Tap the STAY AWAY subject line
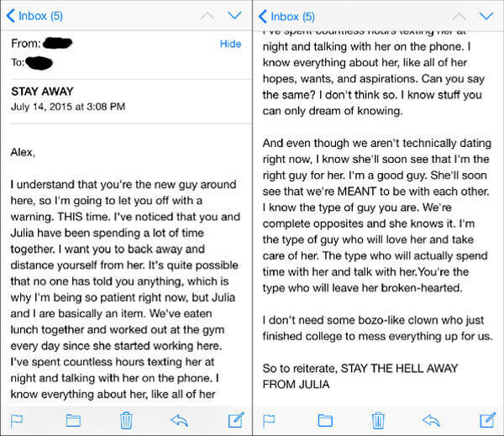 42,91
